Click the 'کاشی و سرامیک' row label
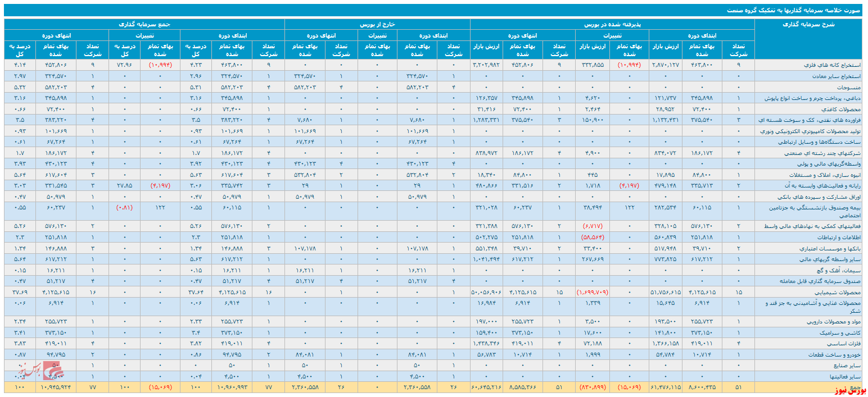 (839, 333)
